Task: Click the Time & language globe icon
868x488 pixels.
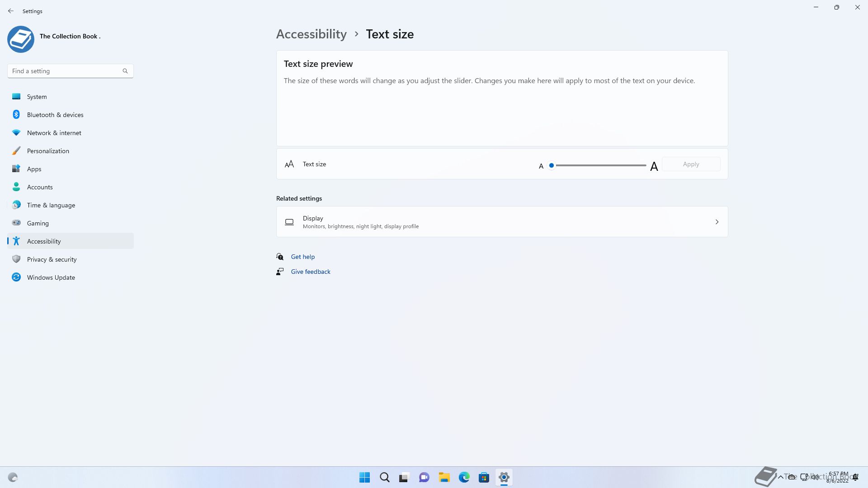Action: [x=16, y=205]
